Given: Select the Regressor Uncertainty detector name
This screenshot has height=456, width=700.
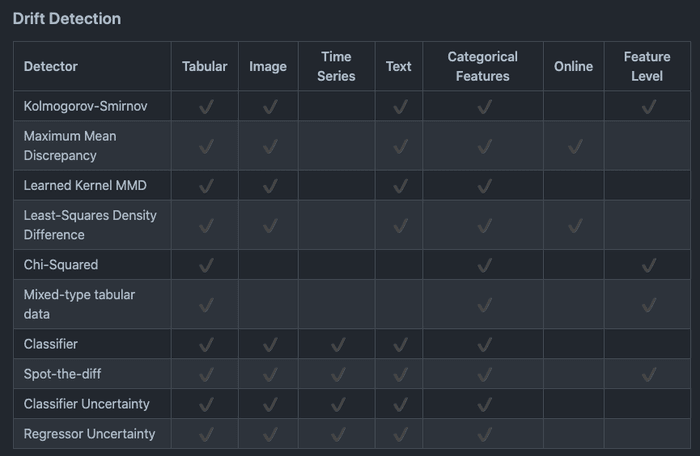Looking at the screenshot, I should (x=90, y=434).
